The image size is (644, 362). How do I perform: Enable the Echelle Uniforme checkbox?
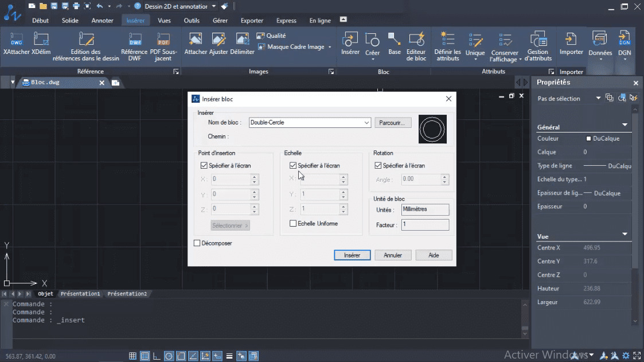(x=293, y=224)
